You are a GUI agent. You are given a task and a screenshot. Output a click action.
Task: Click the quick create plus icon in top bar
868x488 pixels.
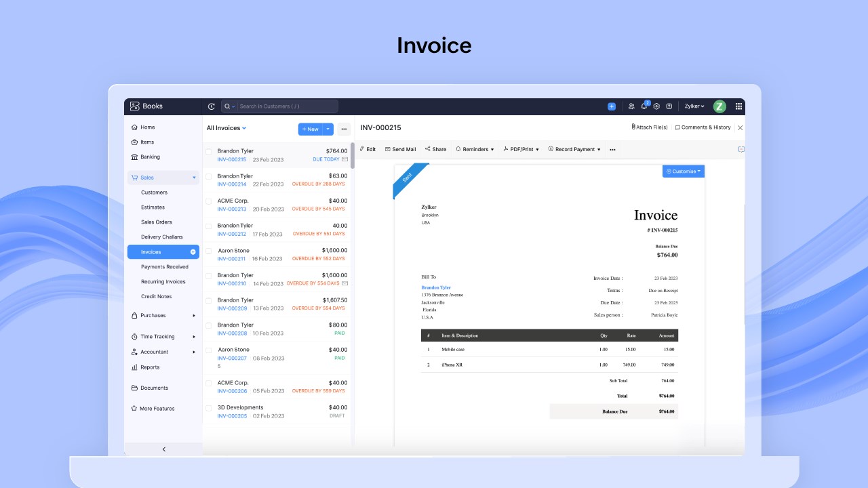612,106
